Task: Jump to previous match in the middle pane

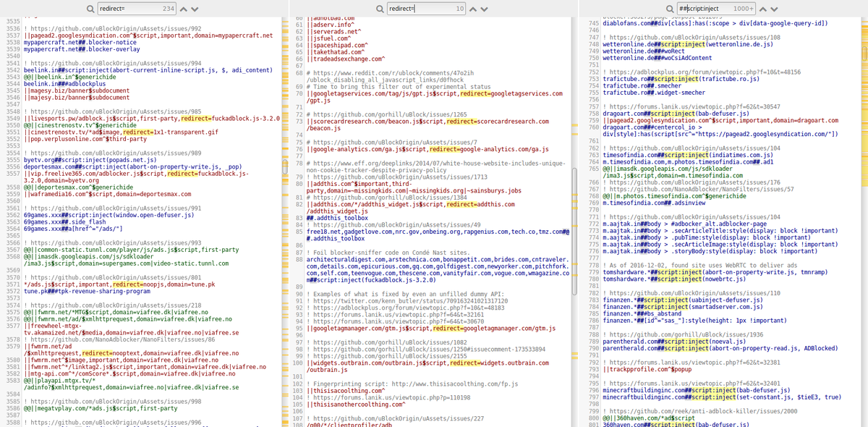Action: (x=473, y=9)
